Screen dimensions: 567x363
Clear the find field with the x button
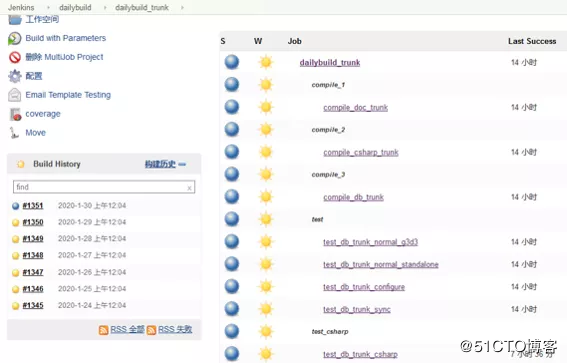tap(189, 188)
